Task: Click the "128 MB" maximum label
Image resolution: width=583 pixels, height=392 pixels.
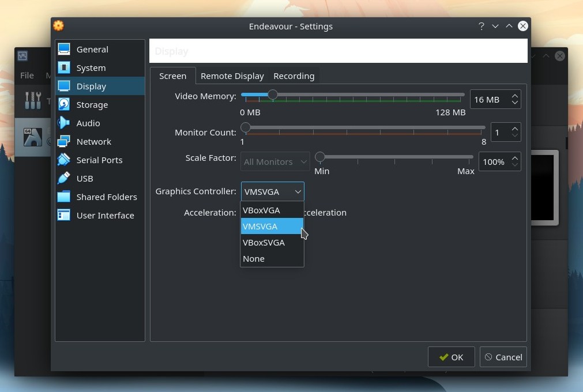Action: click(450, 112)
